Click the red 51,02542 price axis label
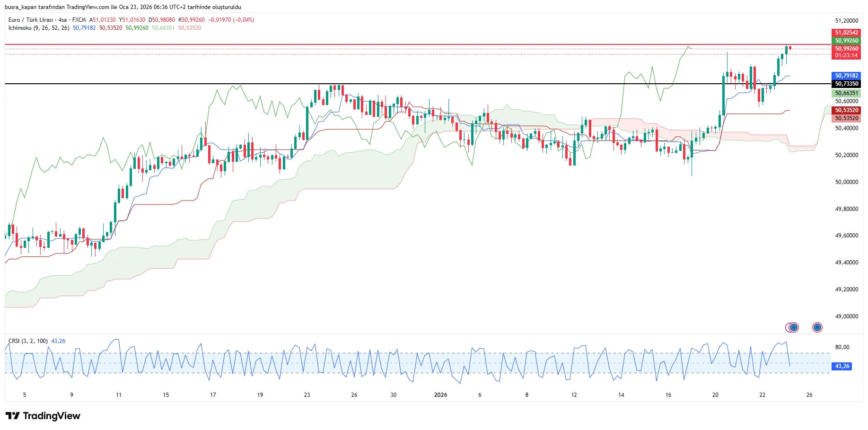The height and width of the screenshot is (430, 868). point(846,33)
